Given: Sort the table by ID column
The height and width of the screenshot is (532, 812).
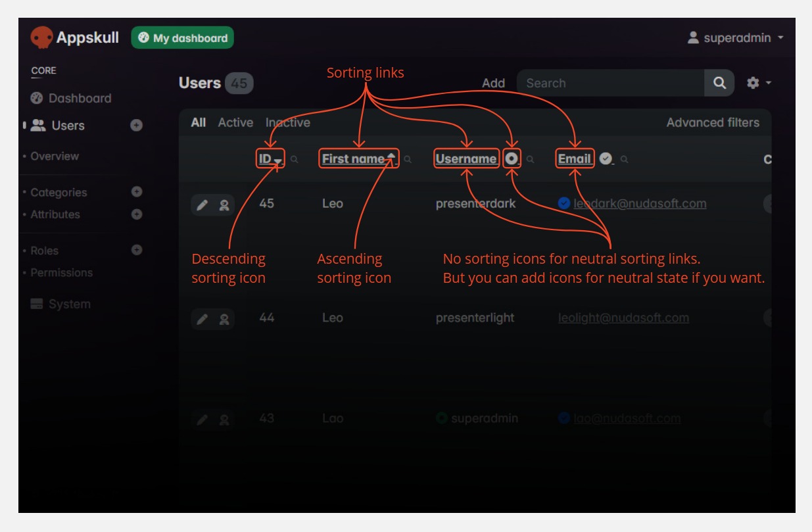Looking at the screenshot, I should pos(272,158).
